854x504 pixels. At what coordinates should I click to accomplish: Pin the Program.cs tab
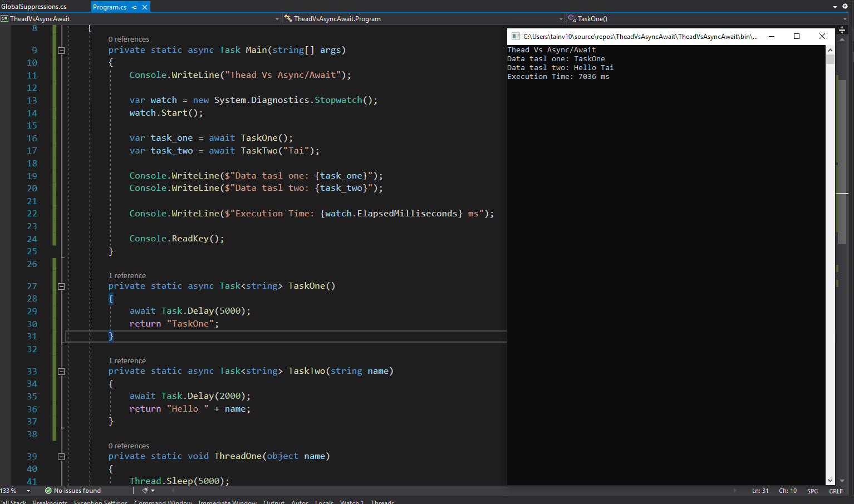click(135, 7)
